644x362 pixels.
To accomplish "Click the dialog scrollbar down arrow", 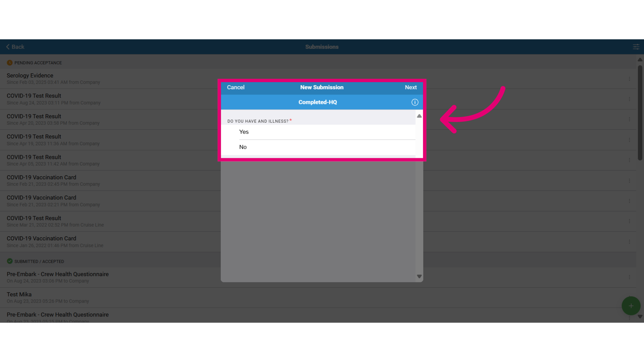I will click(x=419, y=277).
